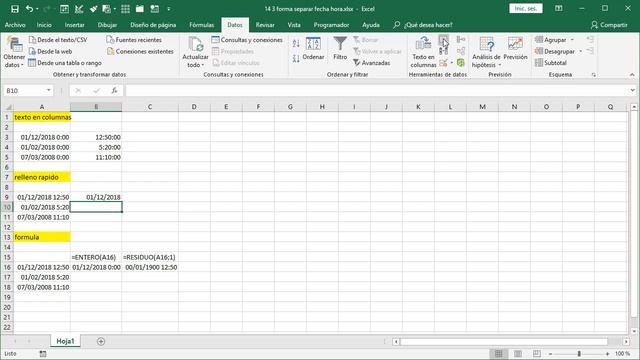Click the macro recording icon in status bar
The width and height of the screenshot is (640, 360).
pyautogui.click(x=43, y=354)
